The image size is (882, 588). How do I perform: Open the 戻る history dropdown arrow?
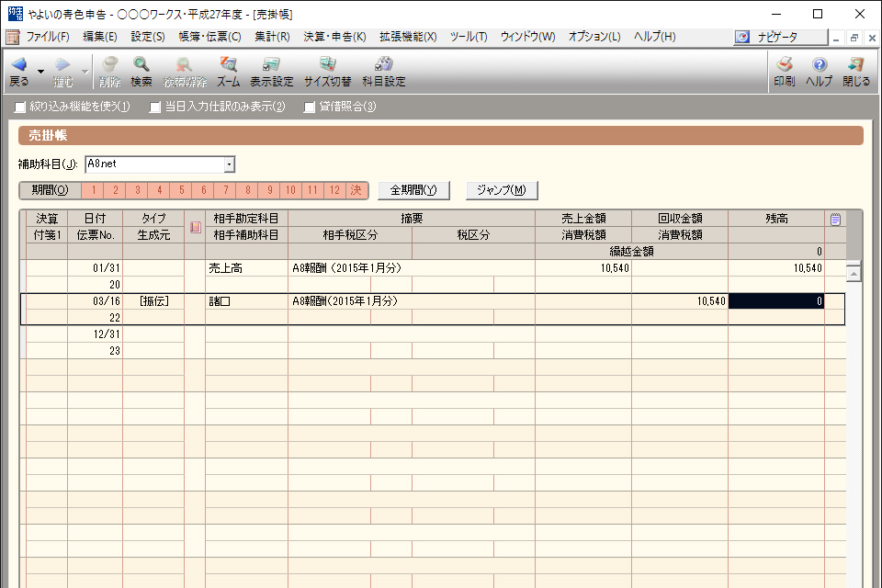coord(40,72)
